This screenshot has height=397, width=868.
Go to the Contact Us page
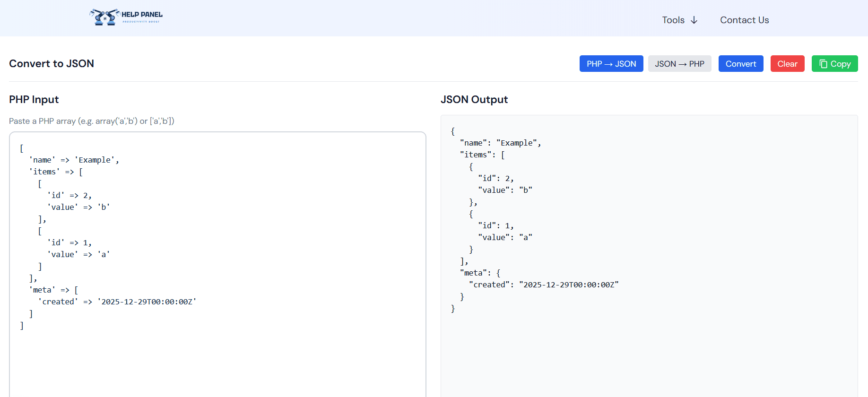click(x=744, y=20)
